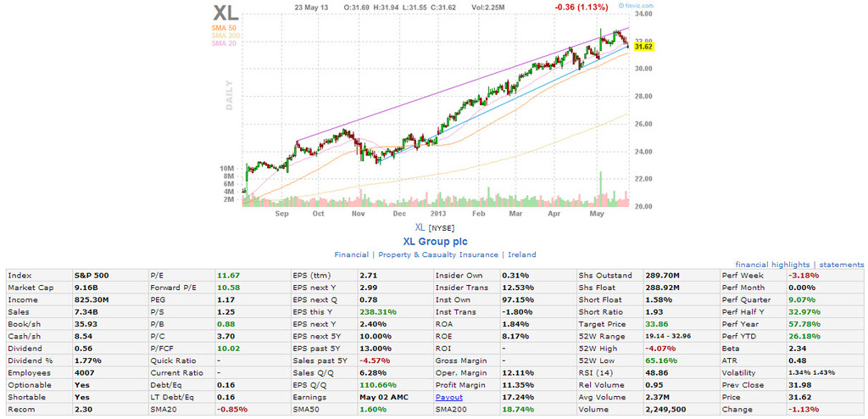The height and width of the screenshot is (419, 868).
Task: Click the Recom value 2.30
Action: click(82, 410)
